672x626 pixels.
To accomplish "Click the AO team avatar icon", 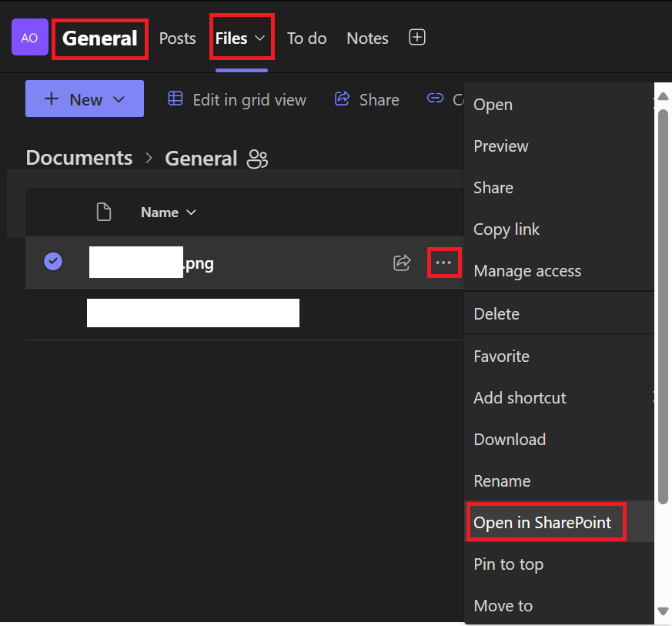I will click(29, 37).
